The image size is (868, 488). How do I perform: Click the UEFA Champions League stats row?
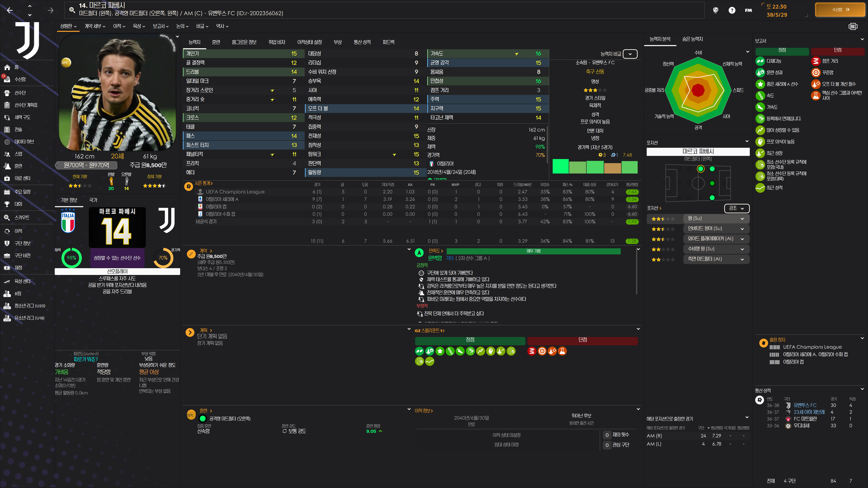[x=411, y=192]
